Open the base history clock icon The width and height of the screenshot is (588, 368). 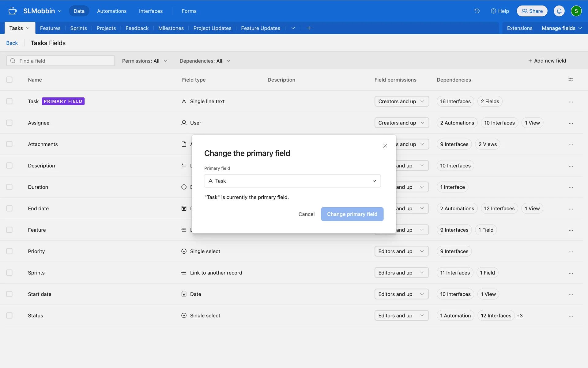click(x=477, y=11)
